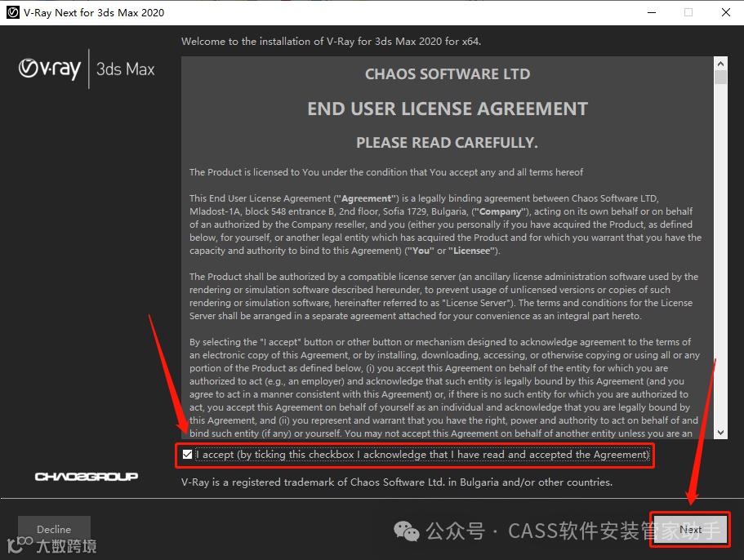Click the paragraph starting 'The Product shall be authorized'
The image size is (744, 560).
pyautogui.click(x=444, y=296)
